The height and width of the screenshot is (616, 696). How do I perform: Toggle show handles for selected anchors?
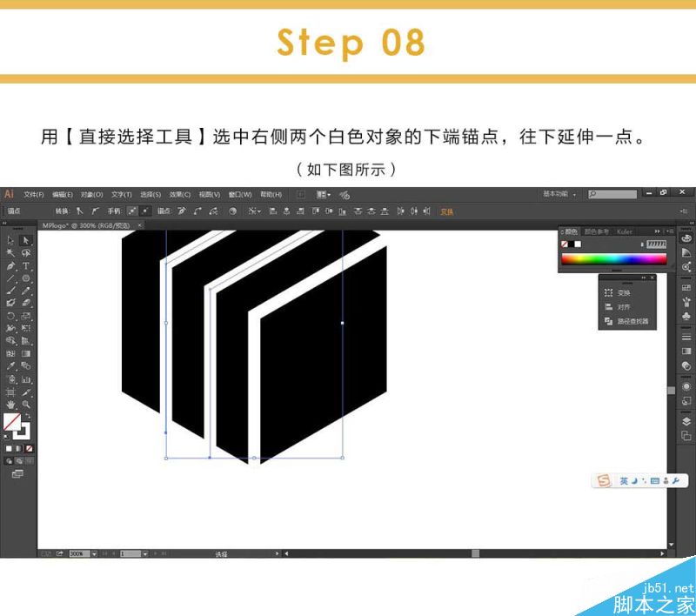(132, 211)
